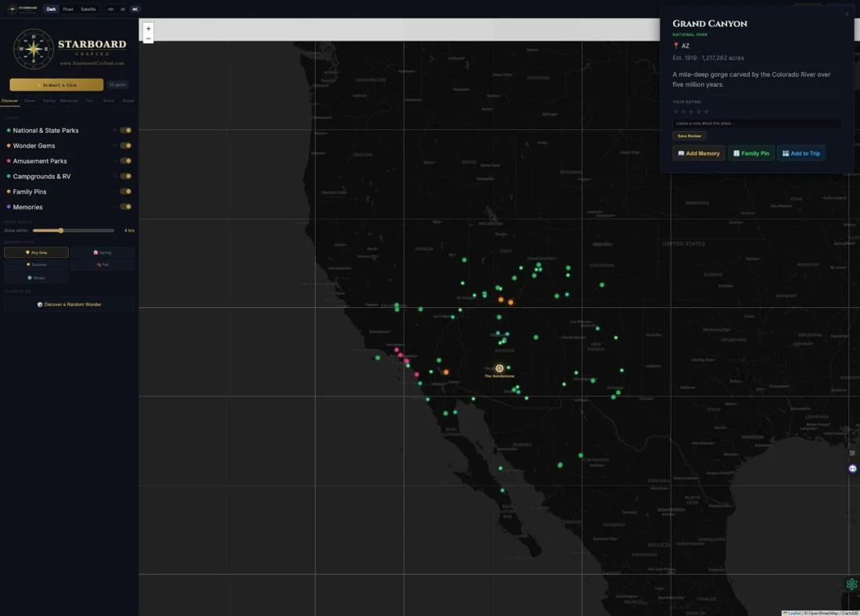860x616 pixels.
Task: Click the pink Amusement Parks layer dot
Action: point(9,161)
